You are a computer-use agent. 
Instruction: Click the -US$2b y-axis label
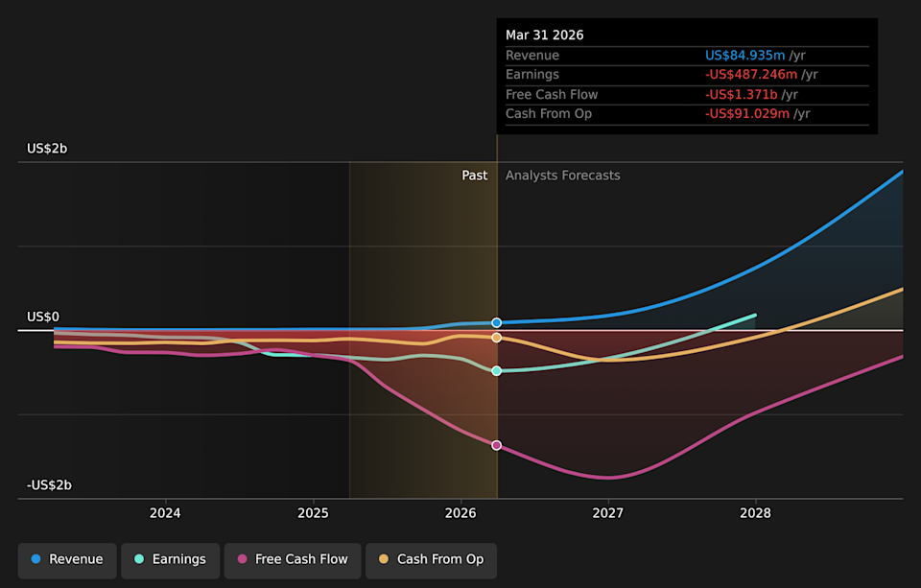(49, 485)
